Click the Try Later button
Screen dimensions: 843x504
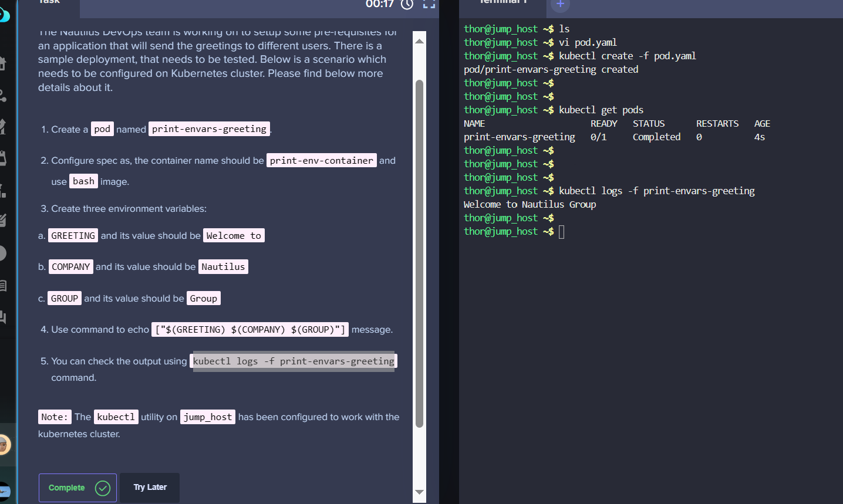tap(150, 488)
